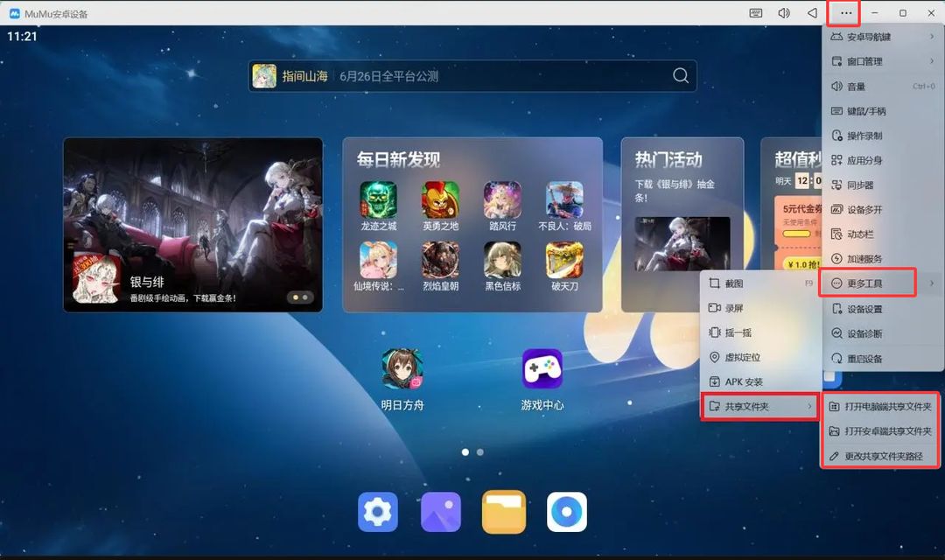Click the search magnifier icon
945x560 pixels.
(x=681, y=76)
